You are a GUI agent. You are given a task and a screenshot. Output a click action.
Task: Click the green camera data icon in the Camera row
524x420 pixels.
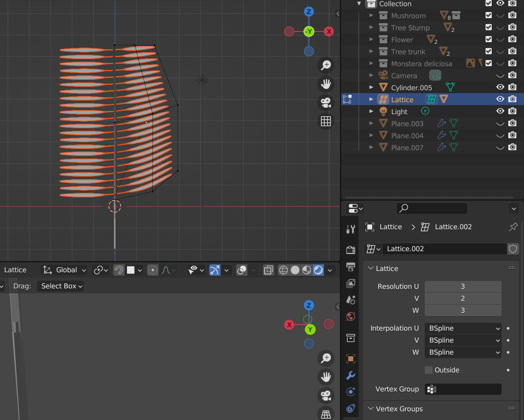tap(435, 75)
